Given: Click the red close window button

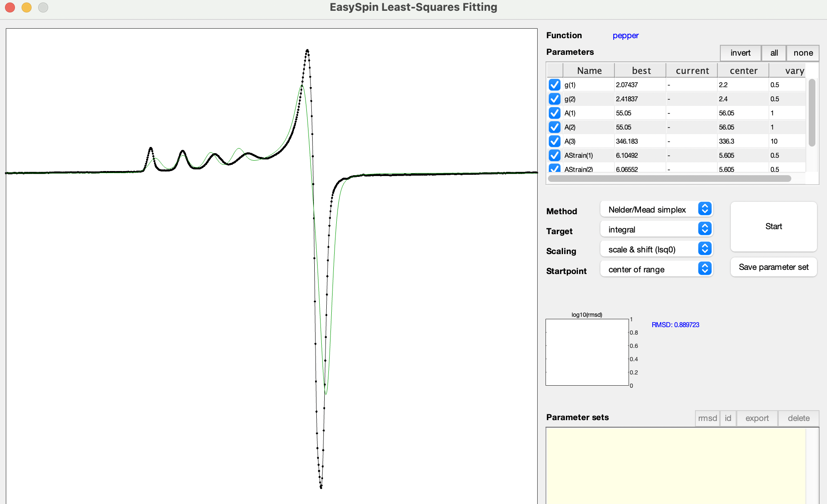Looking at the screenshot, I should click(10, 7).
